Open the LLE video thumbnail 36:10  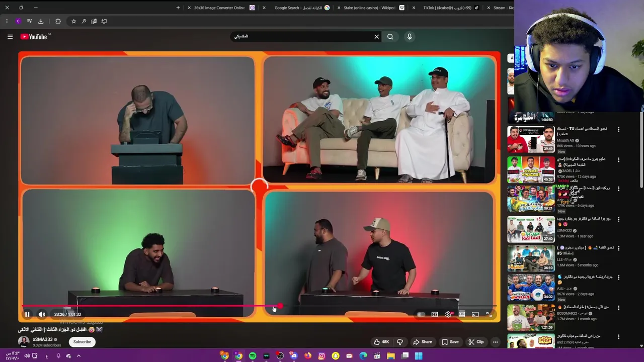531,258
